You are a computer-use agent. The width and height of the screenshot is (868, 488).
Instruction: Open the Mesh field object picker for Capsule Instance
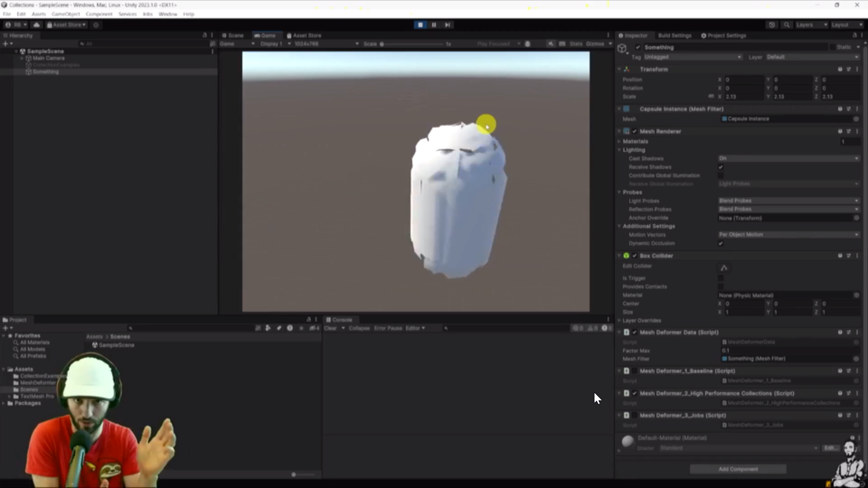pyautogui.click(x=857, y=119)
